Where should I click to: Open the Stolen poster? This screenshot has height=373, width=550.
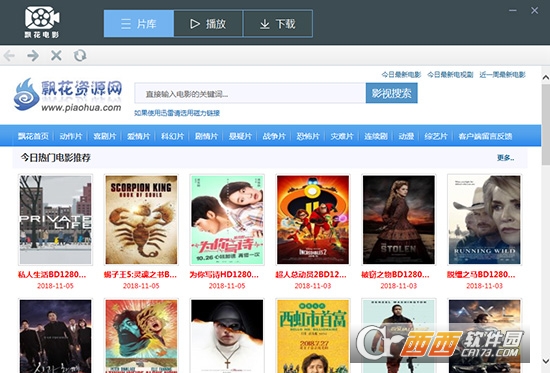[398, 220]
